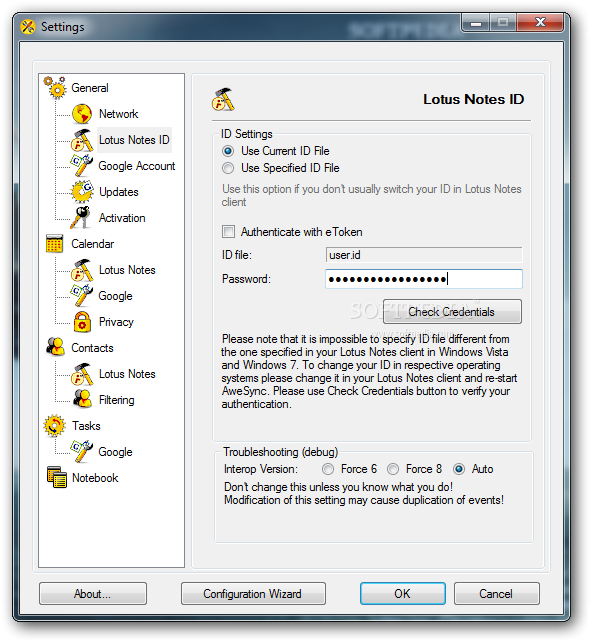Open Privacy settings under Calendar
This screenshot has height=642, width=591.
[x=116, y=322]
